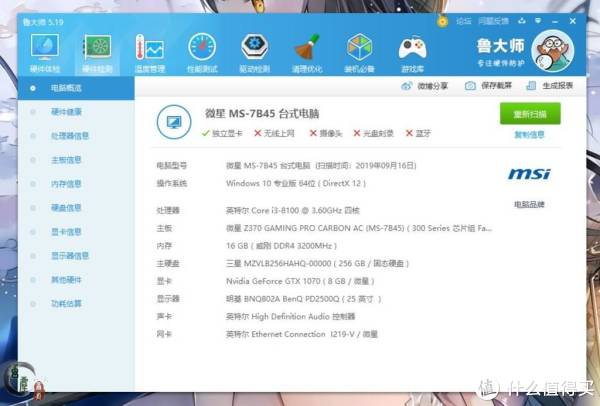Click the 光盘刻录 status indicator
This screenshot has width=600, height=406.
point(373,133)
